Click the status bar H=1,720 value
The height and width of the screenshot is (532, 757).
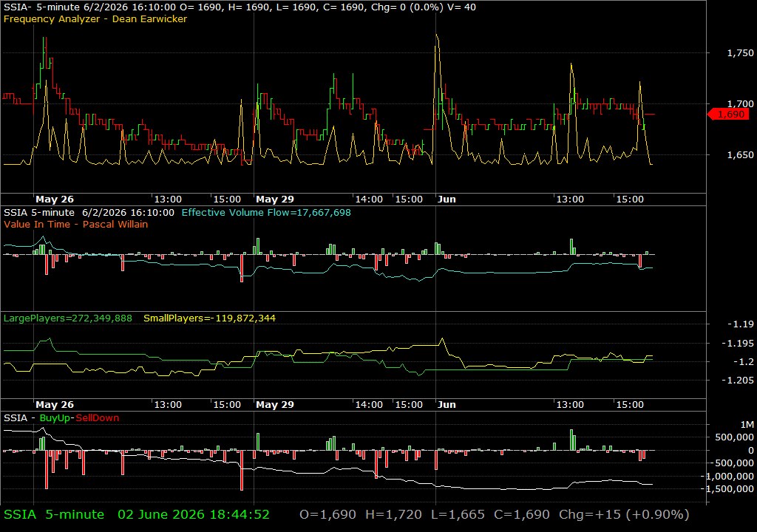click(x=393, y=514)
